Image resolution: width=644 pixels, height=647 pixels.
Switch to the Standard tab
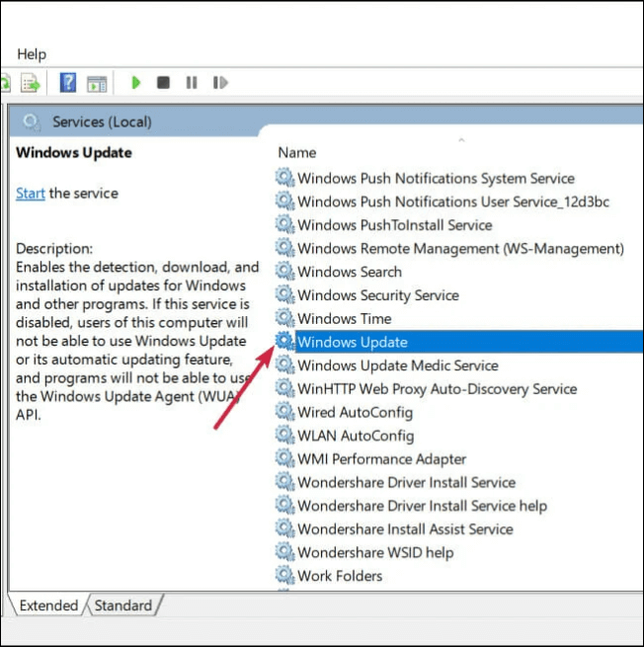(x=122, y=606)
